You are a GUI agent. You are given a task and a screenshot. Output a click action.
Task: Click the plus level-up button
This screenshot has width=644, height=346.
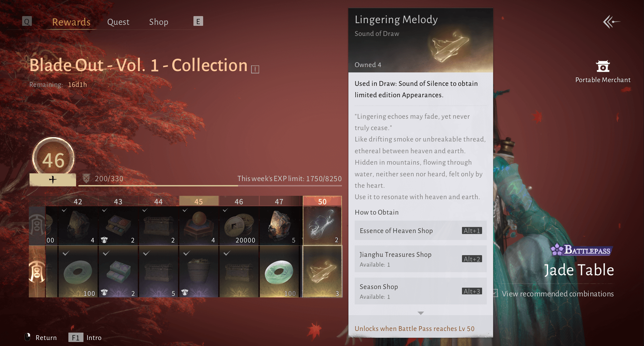click(53, 180)
